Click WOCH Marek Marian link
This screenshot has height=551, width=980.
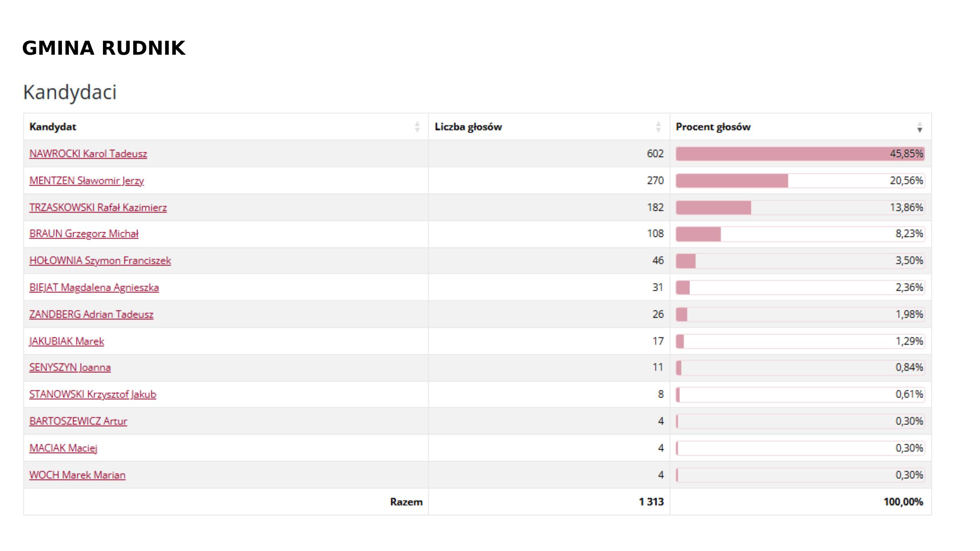click(x=77, y=475)
